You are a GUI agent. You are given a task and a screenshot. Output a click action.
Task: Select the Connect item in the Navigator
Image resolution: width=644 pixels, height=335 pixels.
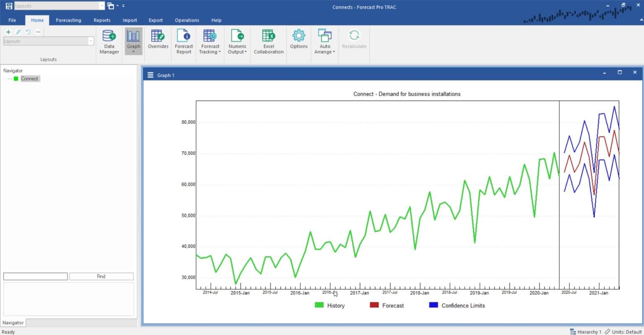point(29,79)
